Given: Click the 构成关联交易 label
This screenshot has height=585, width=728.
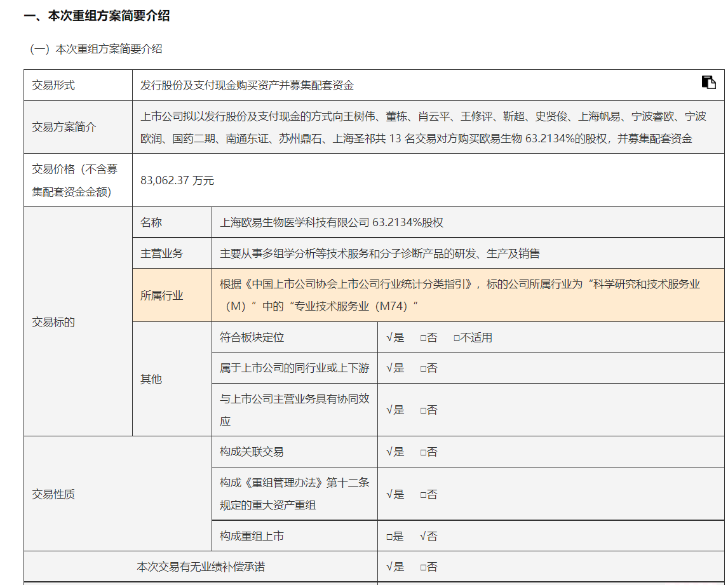Looking at the screenshot, I should 252,452.
